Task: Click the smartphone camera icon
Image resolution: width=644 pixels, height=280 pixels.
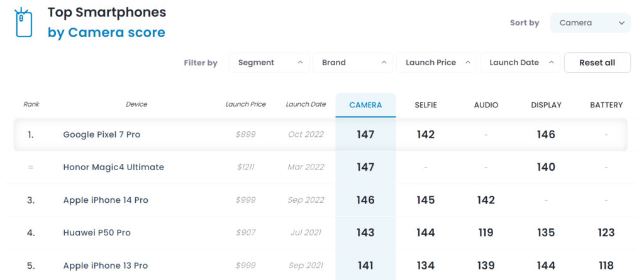Action: [x=24, y=23]
